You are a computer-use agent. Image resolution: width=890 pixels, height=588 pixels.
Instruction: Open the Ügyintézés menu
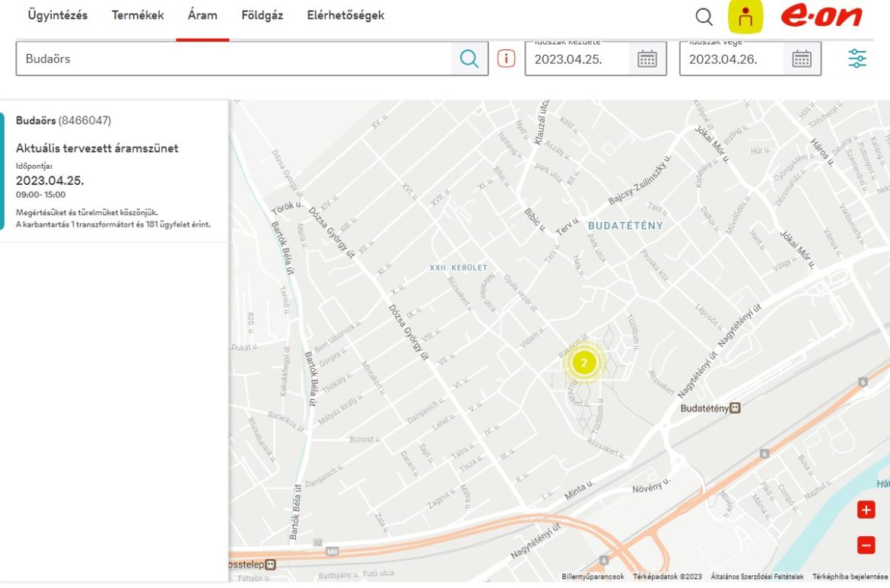pos(58,15)
